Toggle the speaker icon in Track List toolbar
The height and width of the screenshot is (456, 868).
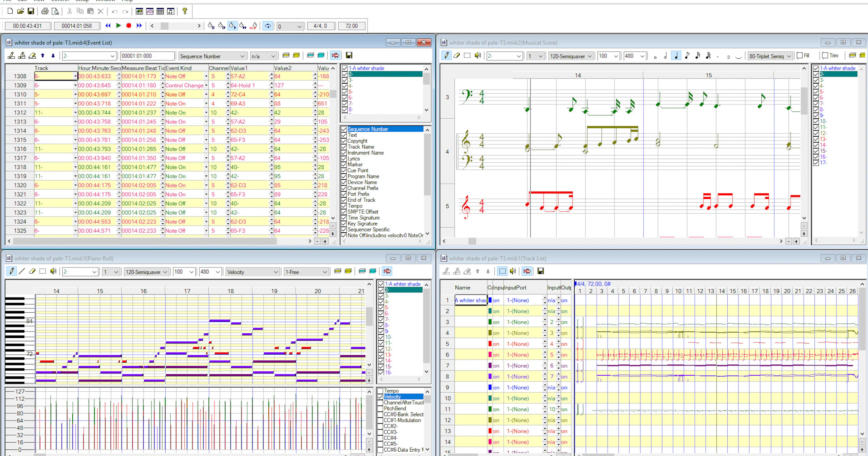(513, 271)
